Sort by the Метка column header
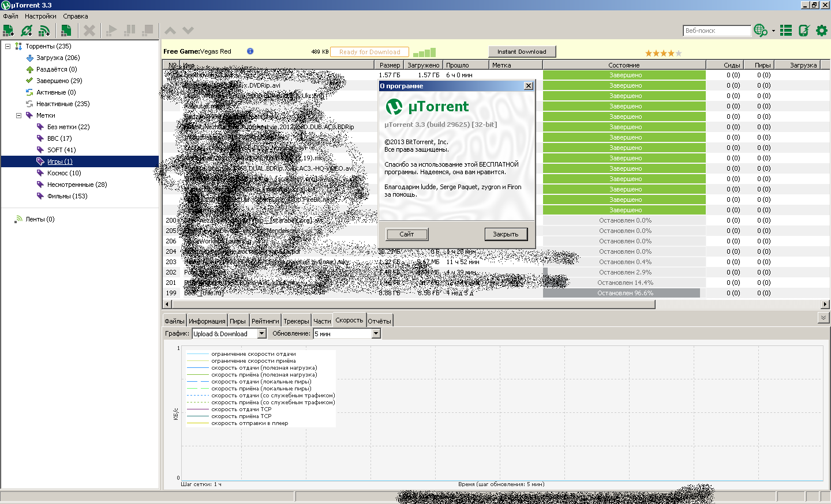Image resolution: width=831 pixels, height=504 pixels. tap(515, 65)
